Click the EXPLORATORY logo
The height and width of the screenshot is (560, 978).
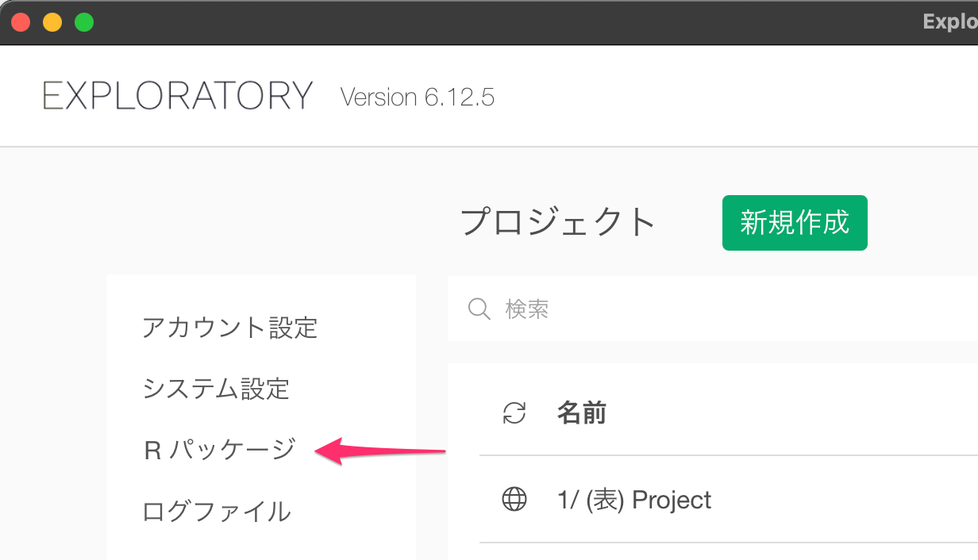click(178, 96)
